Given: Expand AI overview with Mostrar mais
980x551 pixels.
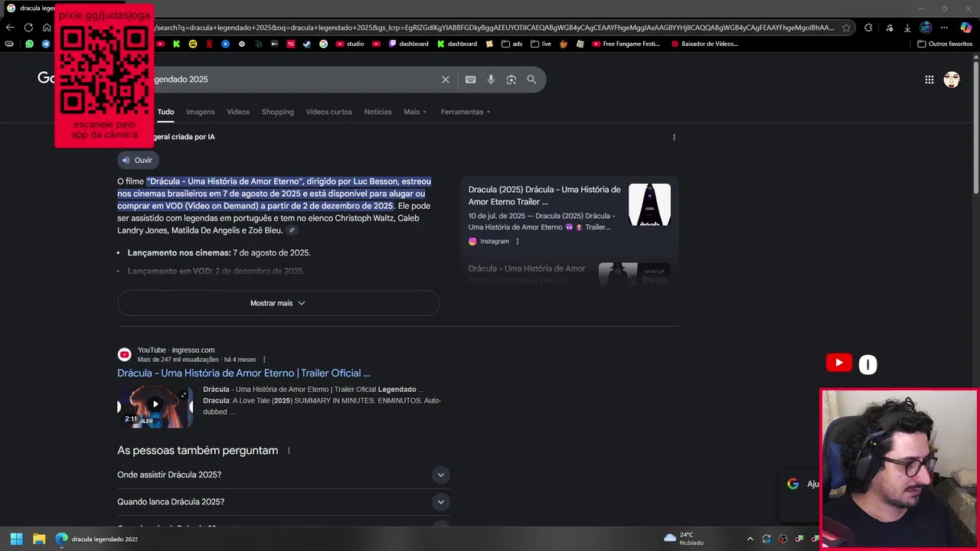Looking at the screenshot, I should 278,303.
